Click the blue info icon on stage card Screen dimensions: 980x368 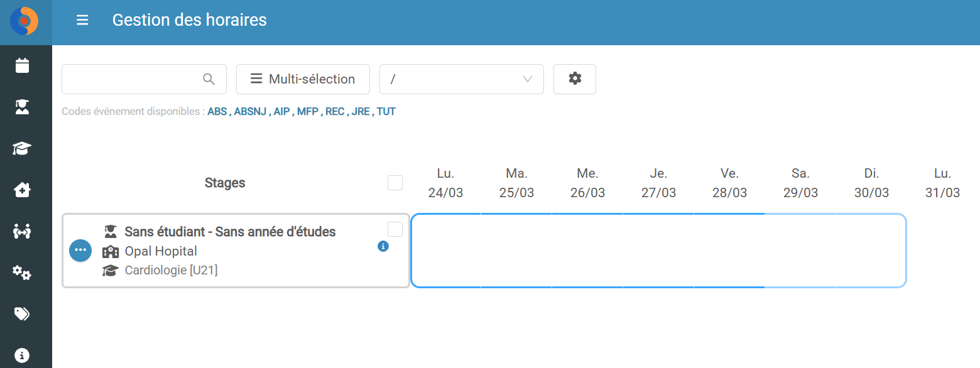[383, 246]
